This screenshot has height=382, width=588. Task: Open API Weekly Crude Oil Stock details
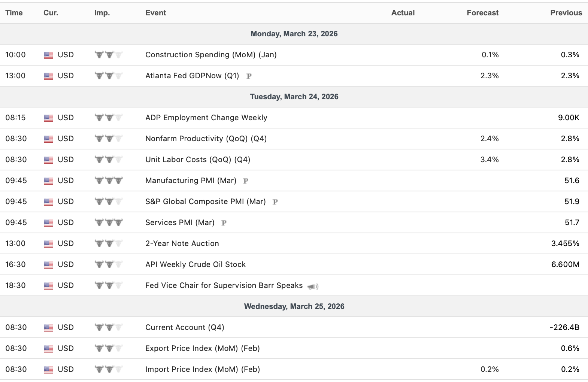tap(195, 264)
